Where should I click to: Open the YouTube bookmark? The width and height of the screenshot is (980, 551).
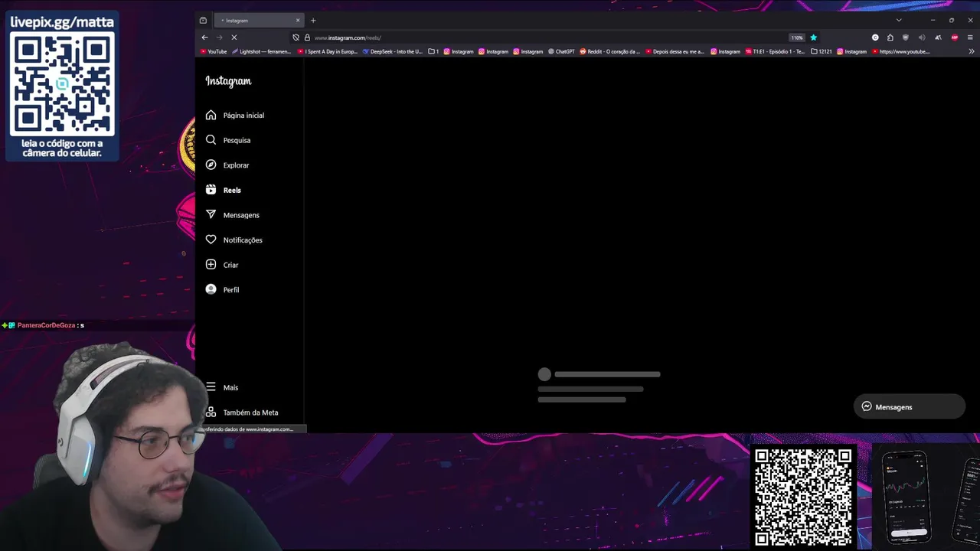click(x=214, y=52)
